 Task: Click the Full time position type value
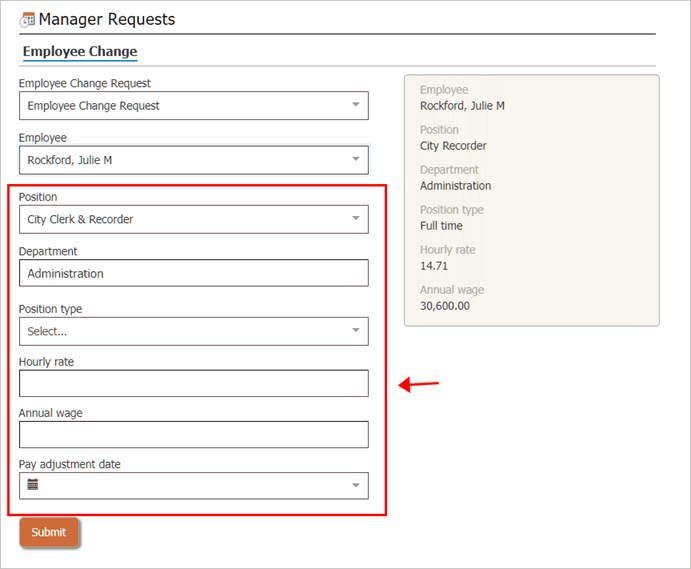click(x=441, y=226)
